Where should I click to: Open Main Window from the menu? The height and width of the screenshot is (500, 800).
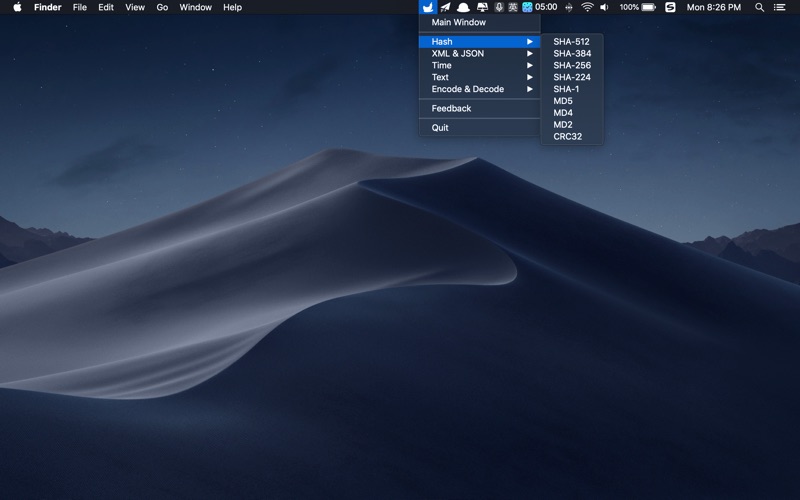pos(459,22)
